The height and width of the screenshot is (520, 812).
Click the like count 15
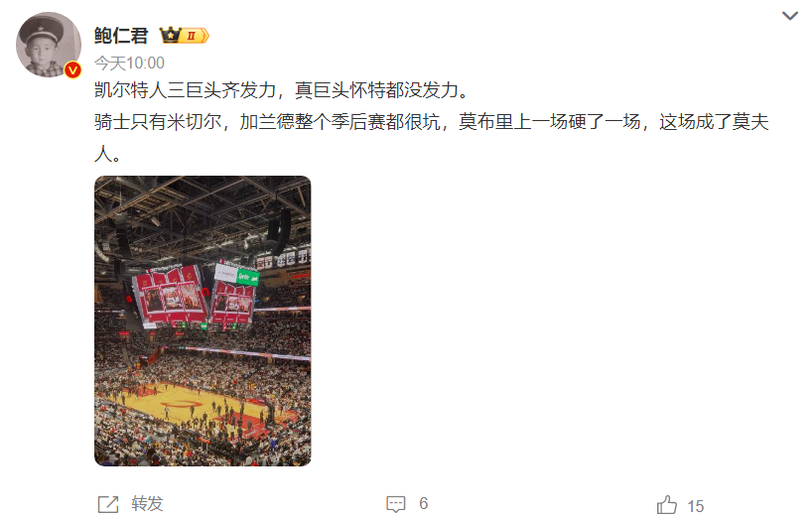(x=696, y=506)
